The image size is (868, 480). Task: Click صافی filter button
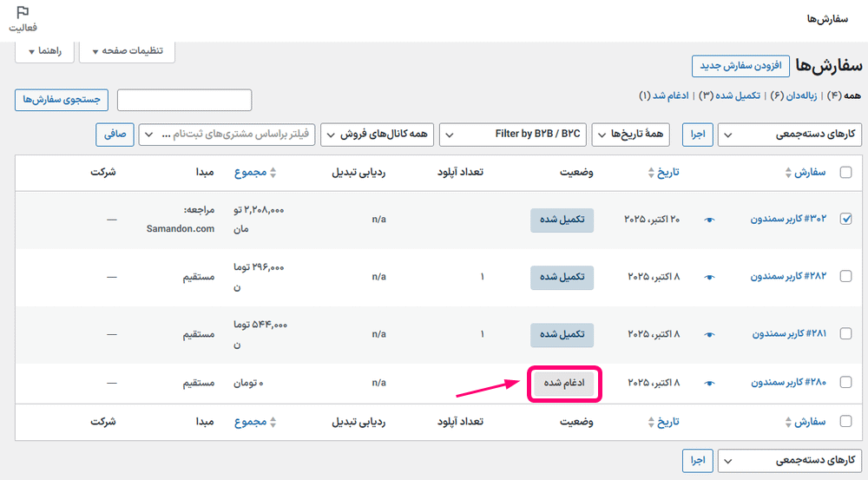coord(115,135)
